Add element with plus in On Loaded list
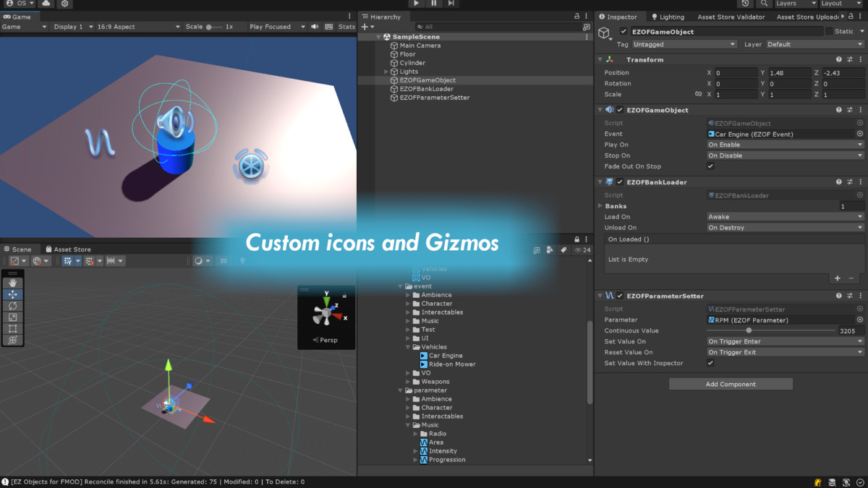 (838, 278)
